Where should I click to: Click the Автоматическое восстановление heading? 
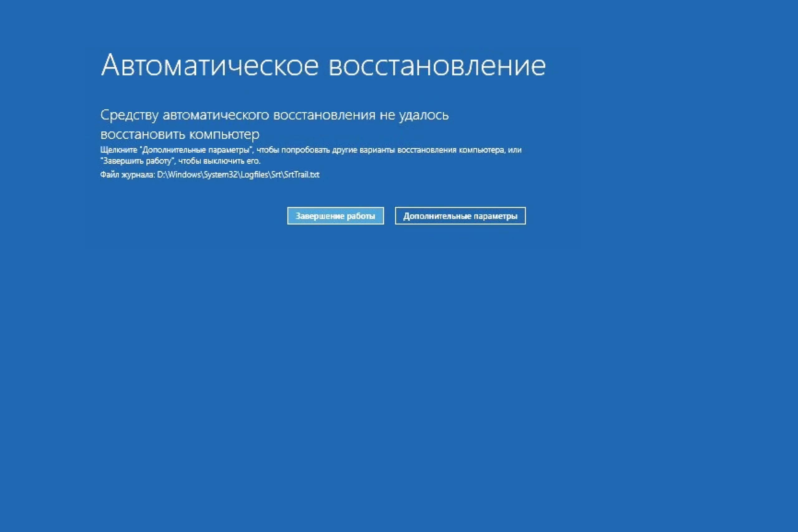click(323, 65)
